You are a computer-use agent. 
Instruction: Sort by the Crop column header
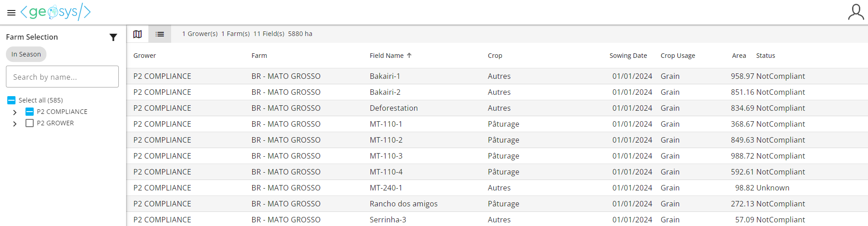point(495,56)
